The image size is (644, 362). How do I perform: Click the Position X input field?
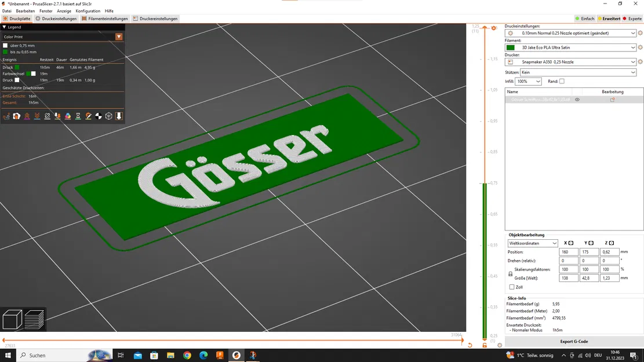569,252
